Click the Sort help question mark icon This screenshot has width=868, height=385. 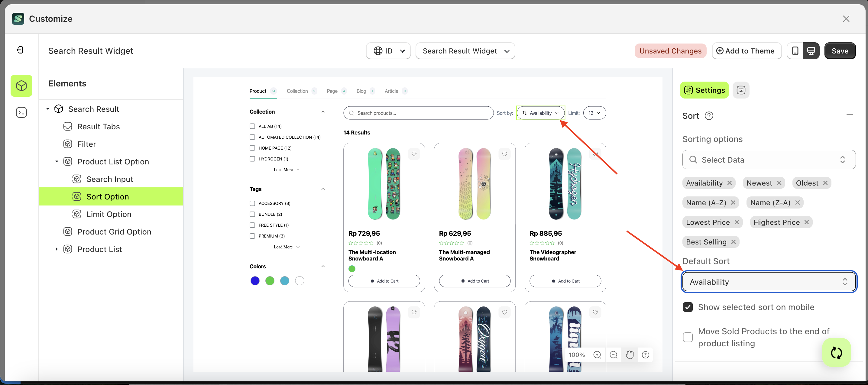710,115
